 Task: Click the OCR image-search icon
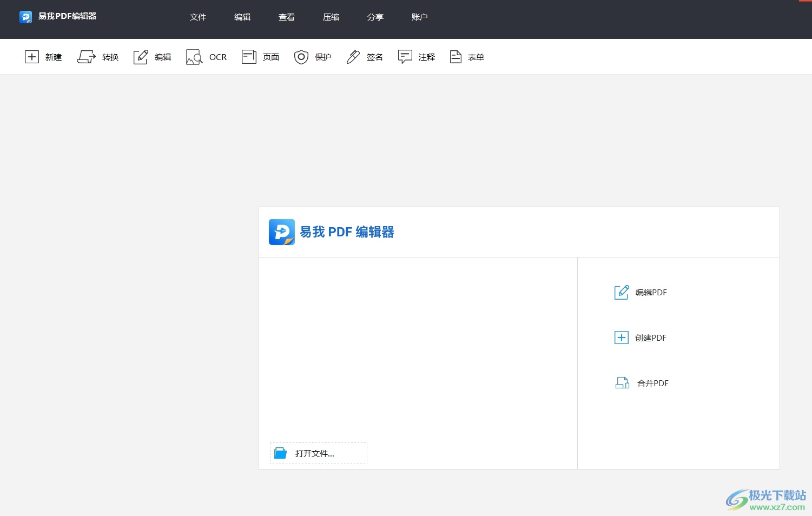[x=194, y=57]
